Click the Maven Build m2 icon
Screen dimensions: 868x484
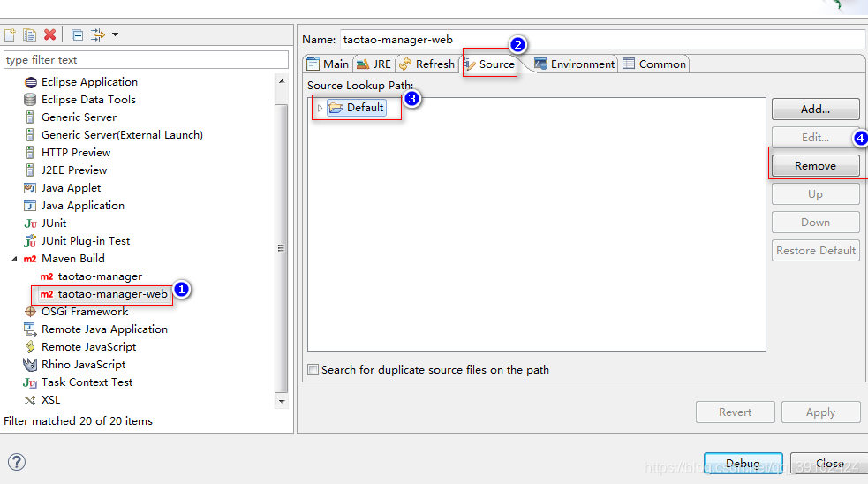point(30,259)
